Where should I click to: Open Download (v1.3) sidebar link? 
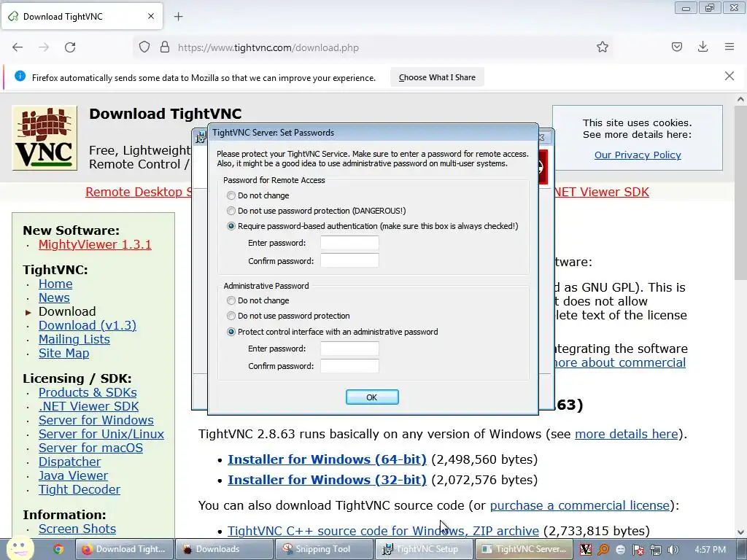click(x=88, y=325)
